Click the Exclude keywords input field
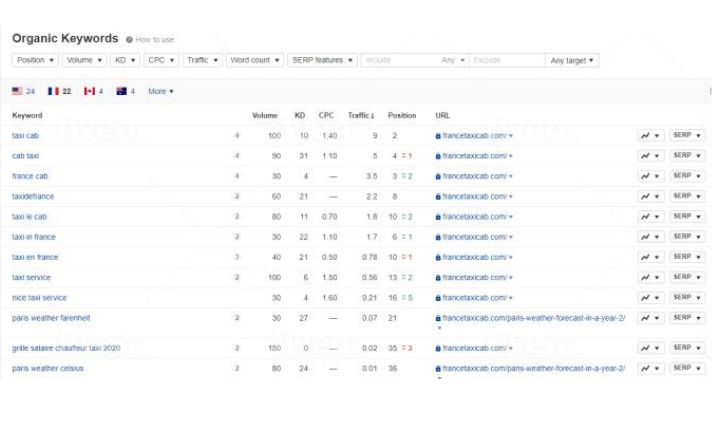This screenshot has width=712, height=430. [507, 60]
